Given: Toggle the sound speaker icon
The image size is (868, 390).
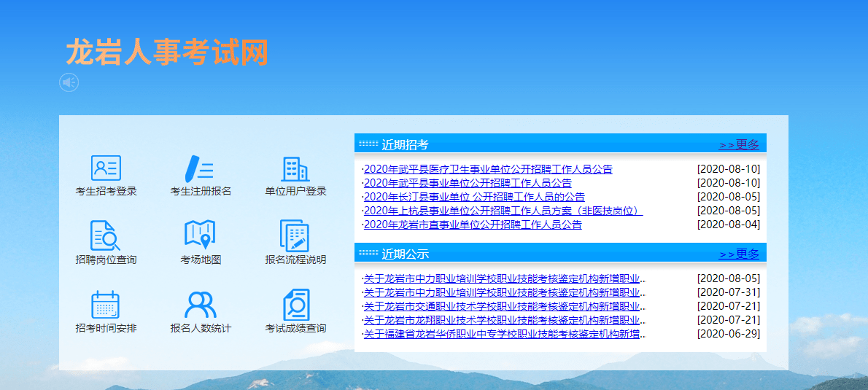Looking at the screenshot, I should click(69, 82).
